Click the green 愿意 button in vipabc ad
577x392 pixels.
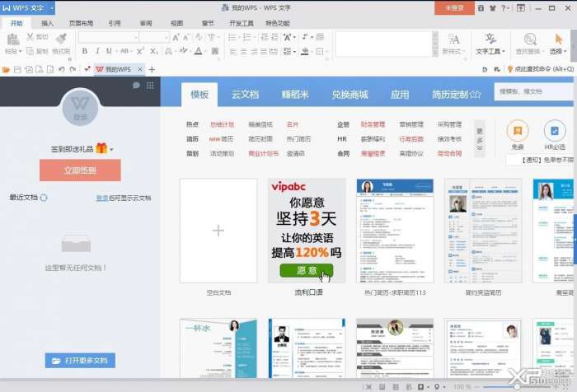click(306, 271)
